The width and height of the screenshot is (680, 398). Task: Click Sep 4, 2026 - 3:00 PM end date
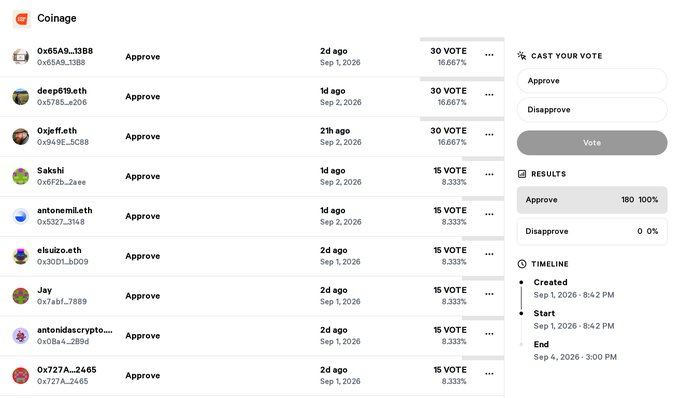[x=575, y=357]
